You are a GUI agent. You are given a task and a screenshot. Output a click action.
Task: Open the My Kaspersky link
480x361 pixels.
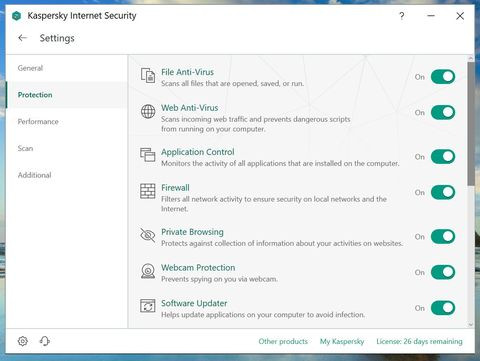[342, 341]
